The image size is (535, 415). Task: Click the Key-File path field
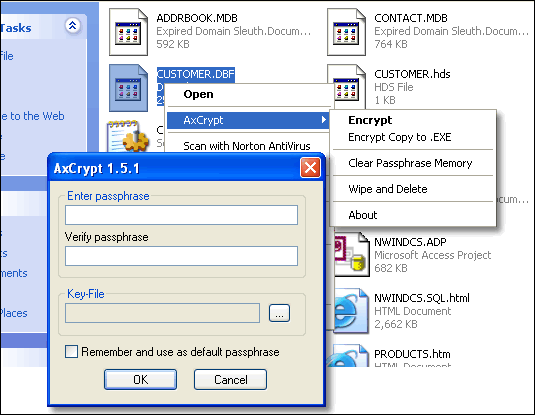[x=162, y=313]
